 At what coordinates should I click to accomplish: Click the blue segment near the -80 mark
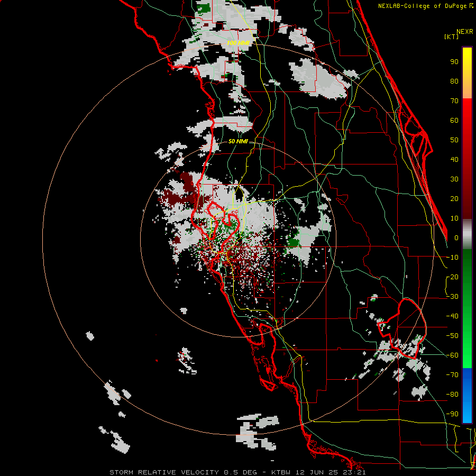(467, 395)
